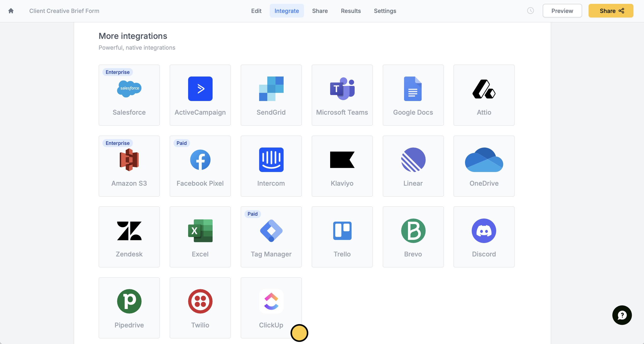Go to the home icon
This screenshot has width=644, height=344.
pyautogui.click(x=11, y=11)
